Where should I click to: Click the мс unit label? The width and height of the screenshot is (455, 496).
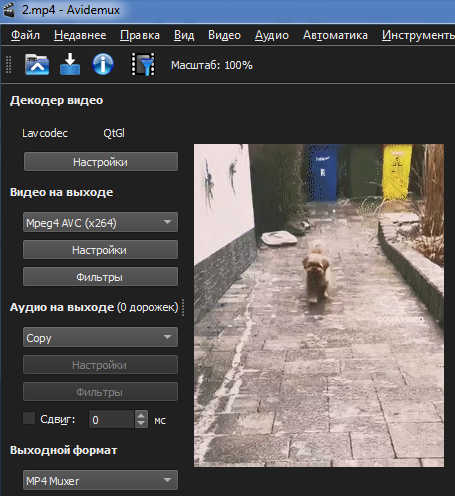[x=160, y=421]
